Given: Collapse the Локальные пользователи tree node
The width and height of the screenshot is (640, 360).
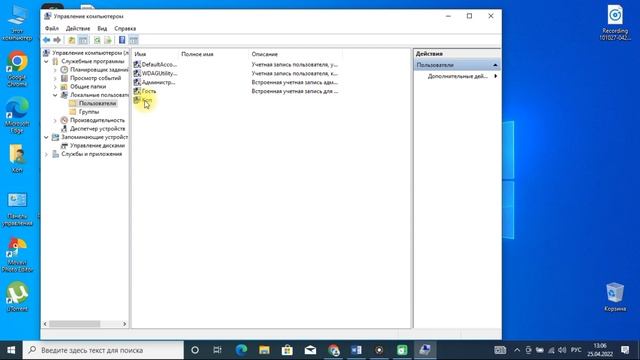Looking at the screenshot, I should 55,95.
